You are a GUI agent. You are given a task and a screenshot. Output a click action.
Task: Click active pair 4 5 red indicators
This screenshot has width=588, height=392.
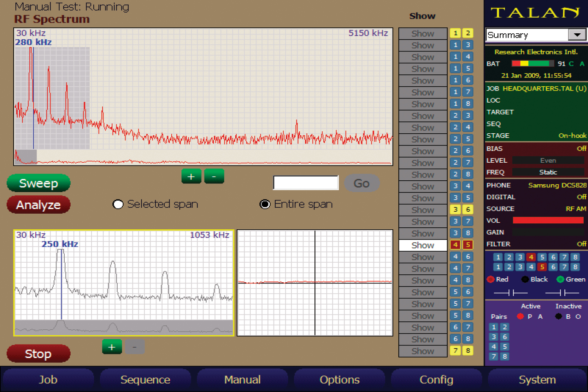tap(461, 245)
